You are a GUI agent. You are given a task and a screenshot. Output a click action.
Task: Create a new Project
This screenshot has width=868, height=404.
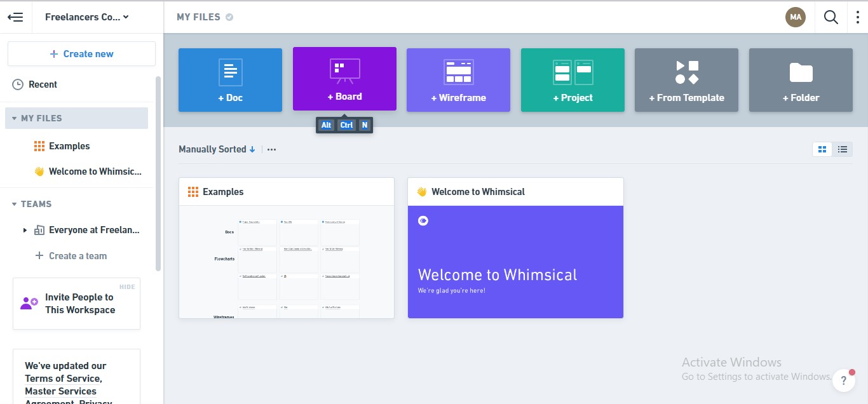click(x=573, y=80)
